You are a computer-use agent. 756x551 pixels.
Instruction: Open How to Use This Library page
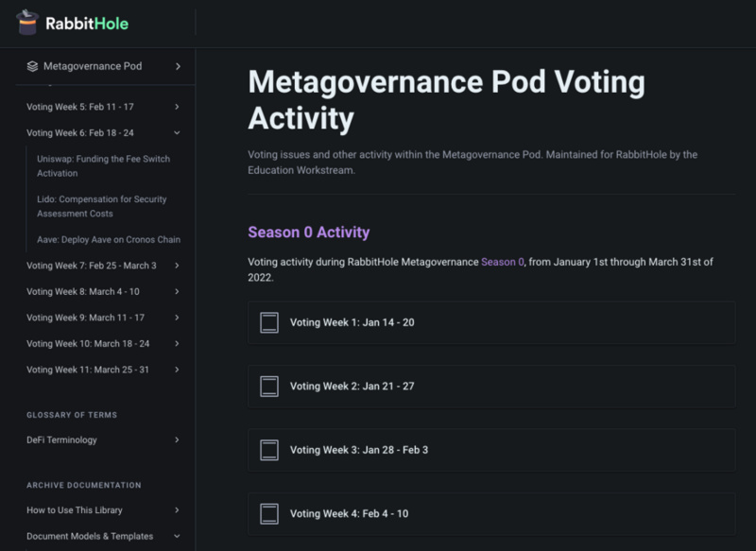[75, 510]
